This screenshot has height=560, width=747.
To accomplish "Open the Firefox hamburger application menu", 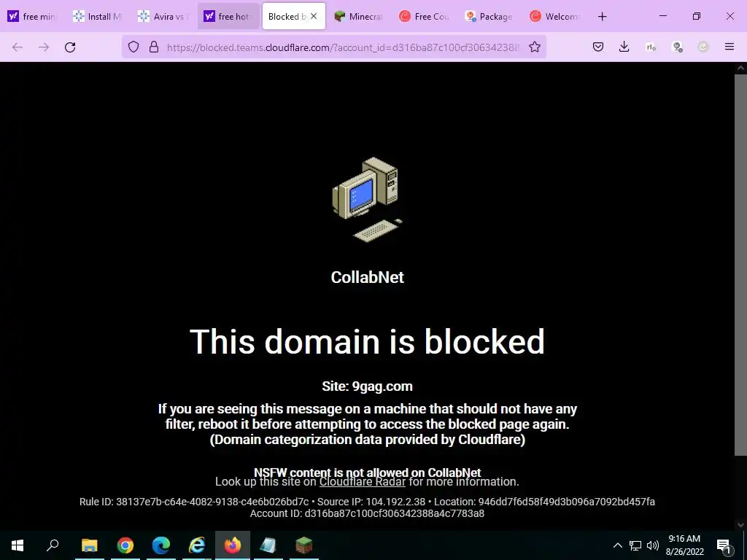I will [x=729, y=47].
